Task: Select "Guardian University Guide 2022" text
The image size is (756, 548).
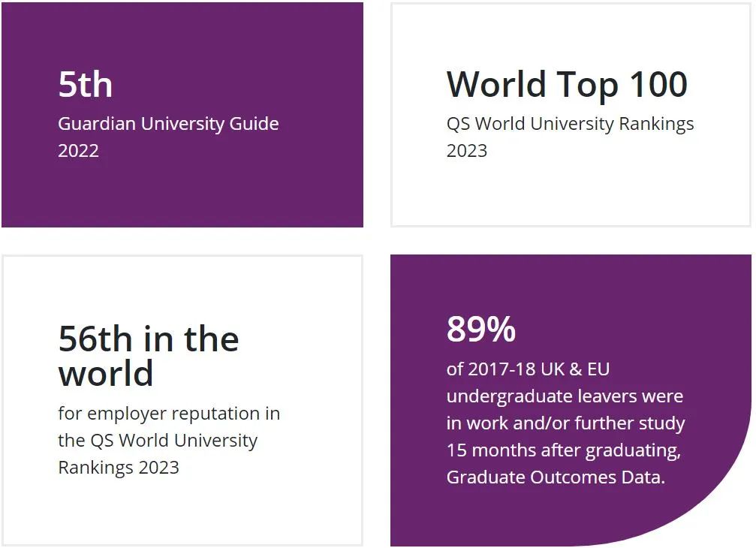Action: [168, 137]
